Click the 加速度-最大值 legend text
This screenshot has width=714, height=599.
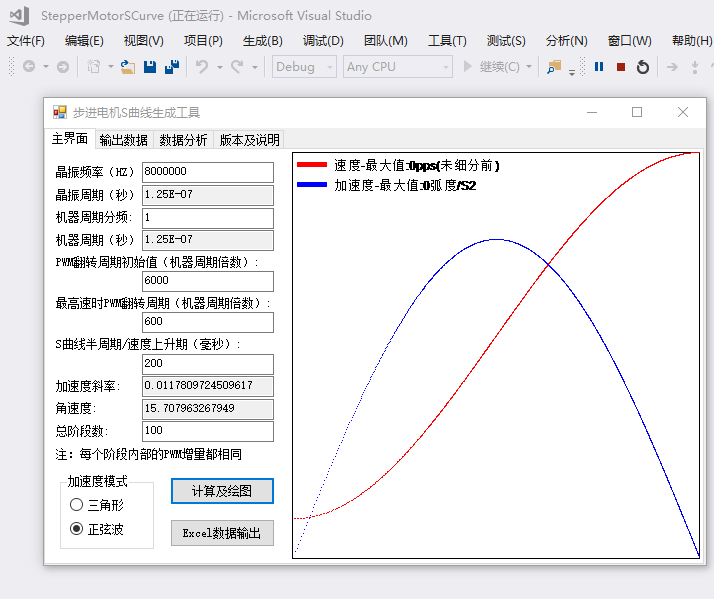(405, 185)
